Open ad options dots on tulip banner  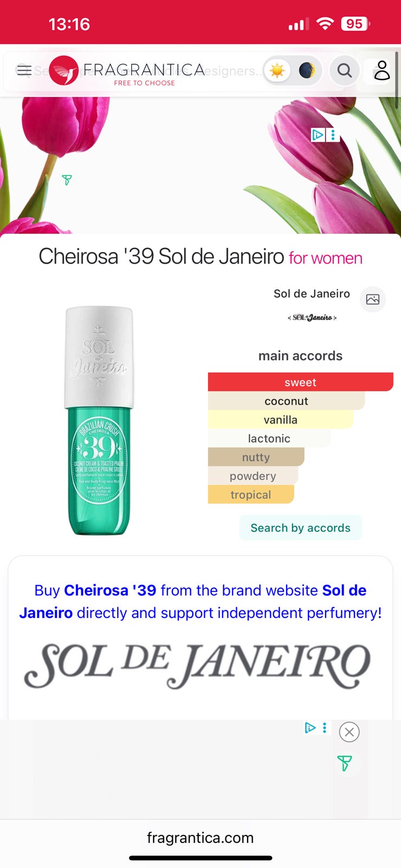pyautogui.click(x=333, y=135)
